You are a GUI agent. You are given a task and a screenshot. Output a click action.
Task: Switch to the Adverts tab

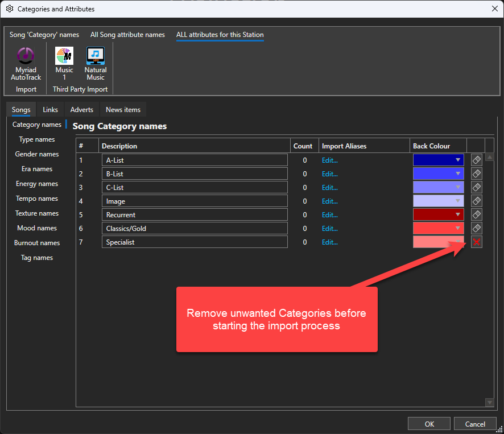[81, 110]
